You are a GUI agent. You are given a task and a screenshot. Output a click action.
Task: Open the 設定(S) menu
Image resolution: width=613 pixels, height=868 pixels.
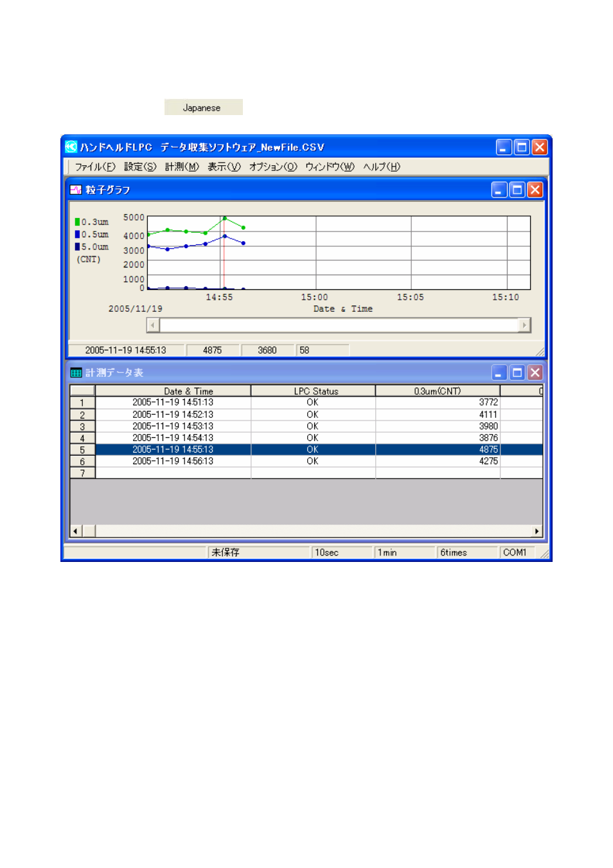[140, 167]
